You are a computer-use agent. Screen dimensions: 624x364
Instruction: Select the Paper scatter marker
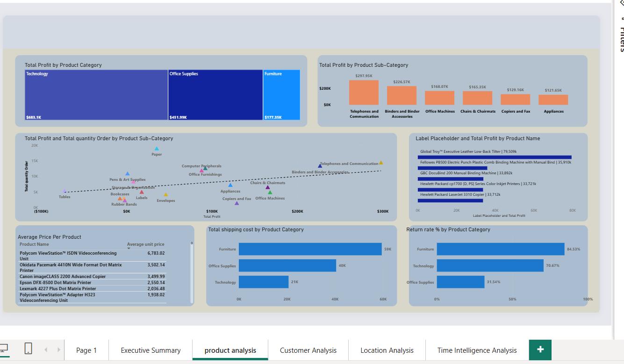point(157,149)
